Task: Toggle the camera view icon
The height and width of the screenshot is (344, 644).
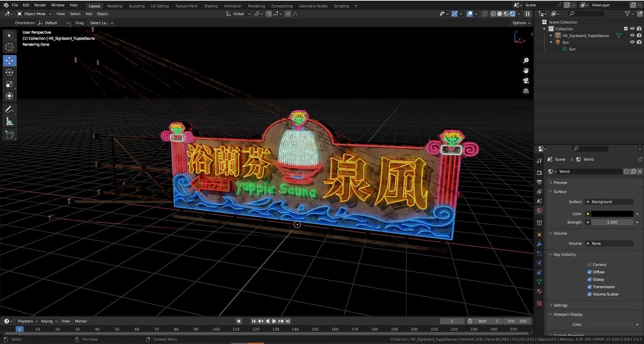Action: (526, 81)
